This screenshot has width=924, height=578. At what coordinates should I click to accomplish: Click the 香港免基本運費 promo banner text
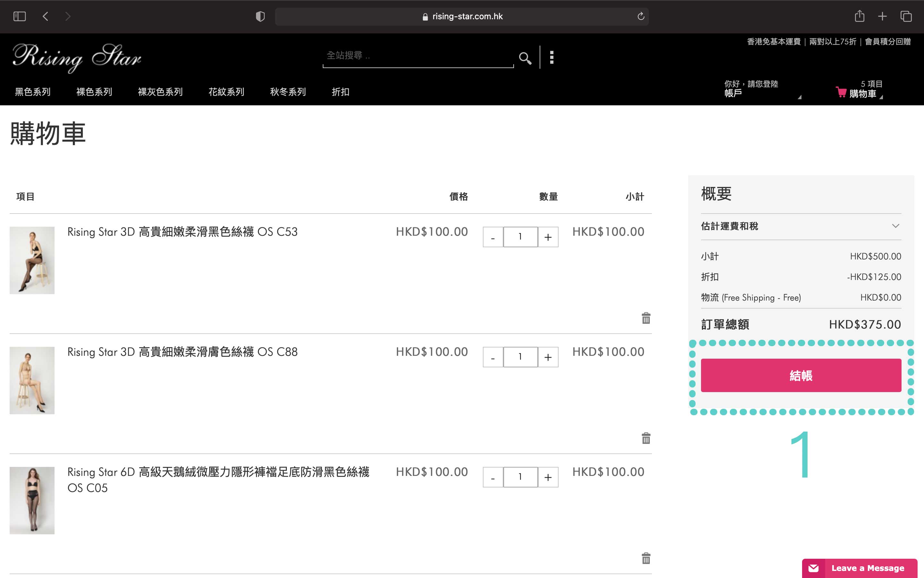[774, 41]
